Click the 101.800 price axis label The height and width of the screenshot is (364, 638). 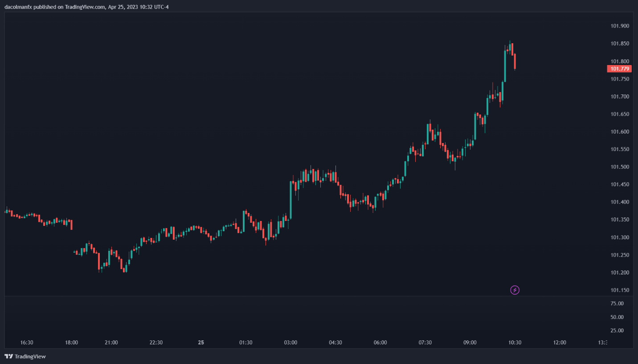(620, 61)
